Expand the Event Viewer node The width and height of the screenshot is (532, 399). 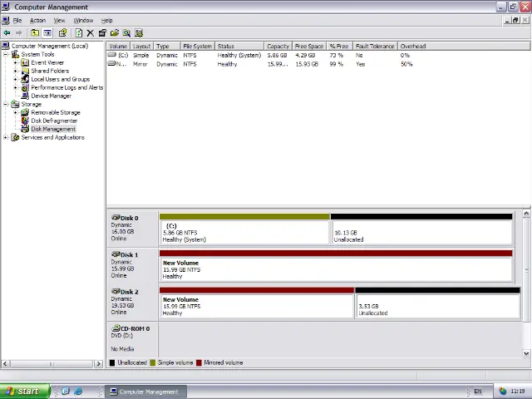pos(15,62)
